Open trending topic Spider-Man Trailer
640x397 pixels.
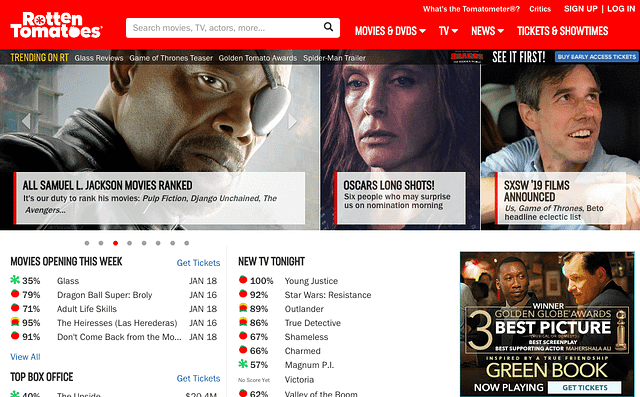pyautogui.click(x=334, y=58)
